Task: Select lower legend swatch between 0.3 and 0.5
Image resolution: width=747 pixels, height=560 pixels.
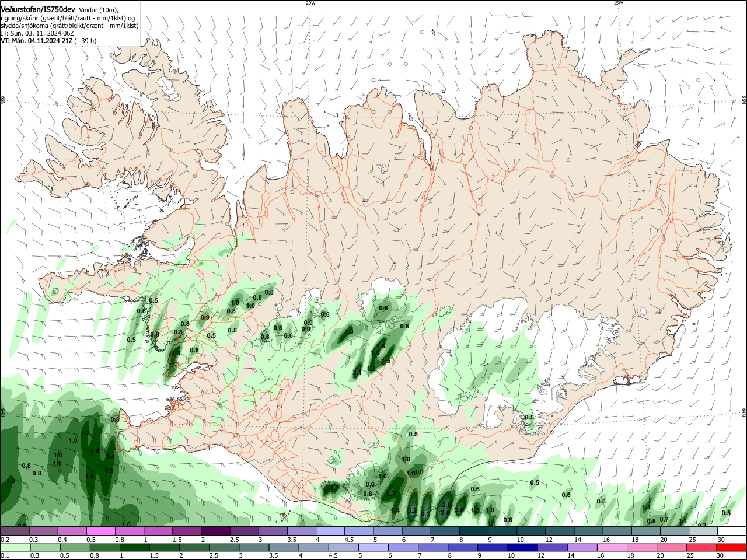Action: click(x=44, y=547)
